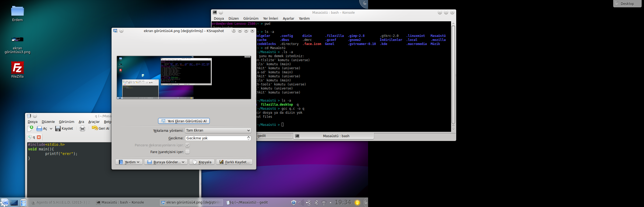Screen dimensions: 644x207
Task: Toggle the Pencere dekorasyonlarını içer checkbox
Action: point(188,145)
